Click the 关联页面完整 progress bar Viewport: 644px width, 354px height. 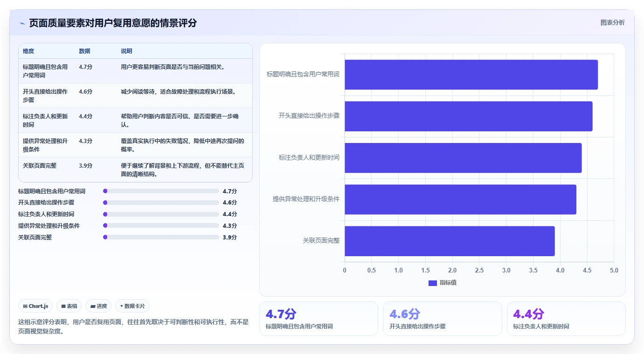click(161, 237)
